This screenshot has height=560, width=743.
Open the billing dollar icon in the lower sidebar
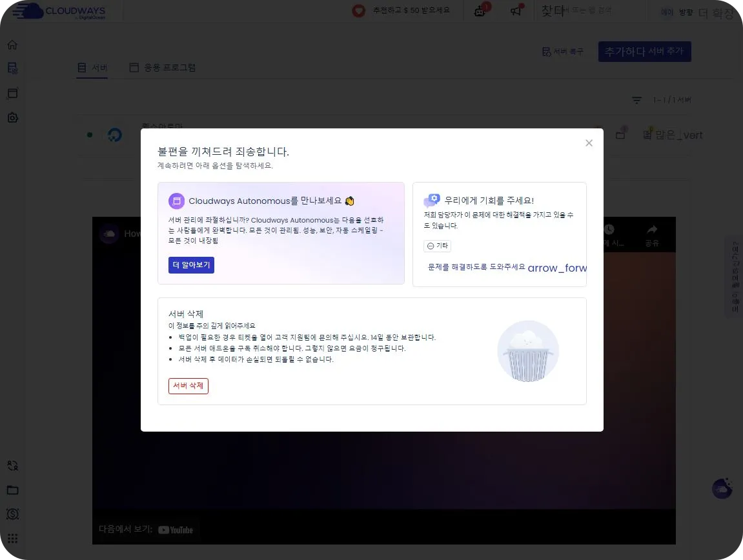coord(12,514)
